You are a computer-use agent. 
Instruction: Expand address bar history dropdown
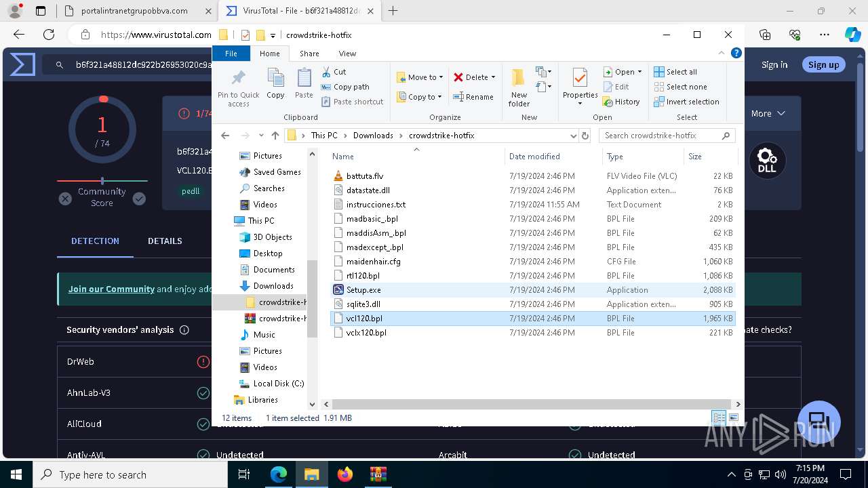[573, 136]
